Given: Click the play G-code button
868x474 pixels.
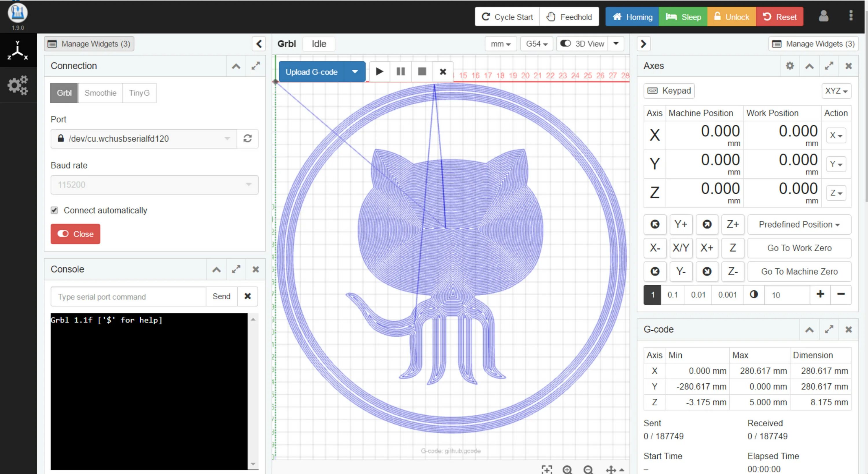Looking at the screenshot, I should [x=379, y=72].
